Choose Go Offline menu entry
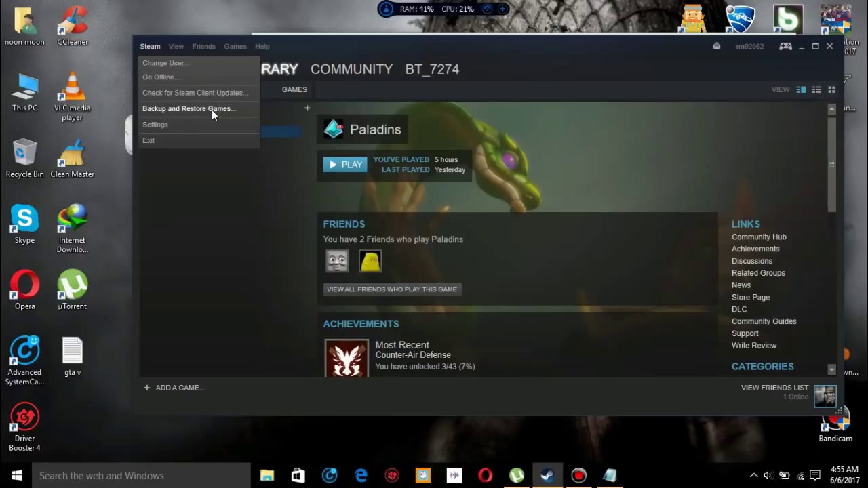This screenshot has width=868, height=488. tap(199, 77)
